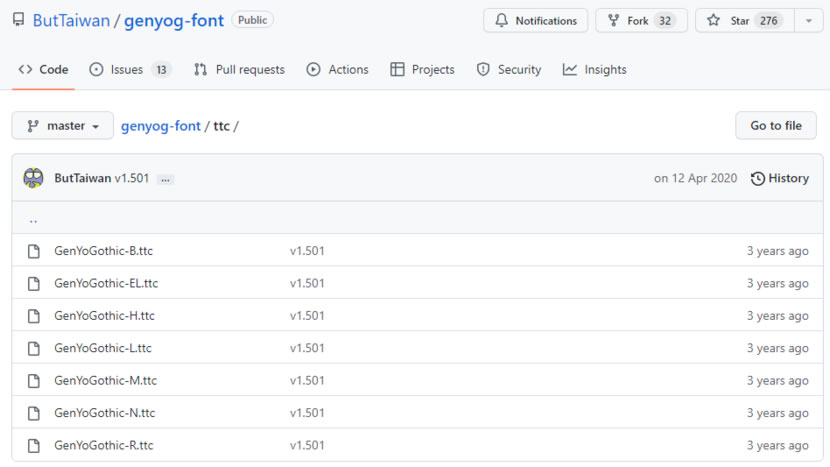This screenshot has width=830, height=467.
Task: Go to genyog-font root in breadcrumb
Action: (161, 126)
